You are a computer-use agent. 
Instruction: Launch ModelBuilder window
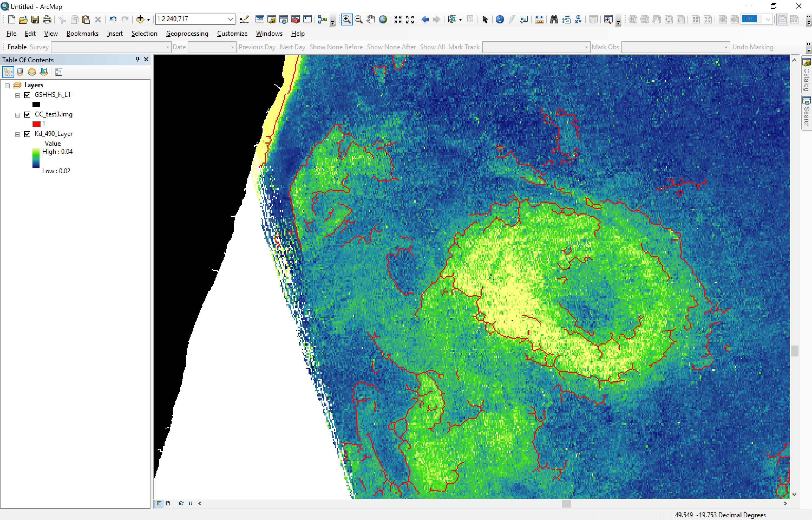pos(323,19)
